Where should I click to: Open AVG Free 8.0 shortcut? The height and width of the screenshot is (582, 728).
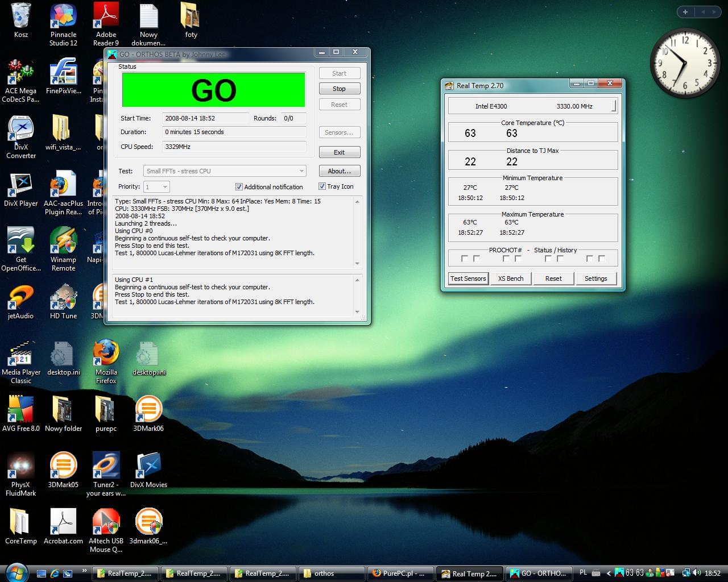(21, 414)
